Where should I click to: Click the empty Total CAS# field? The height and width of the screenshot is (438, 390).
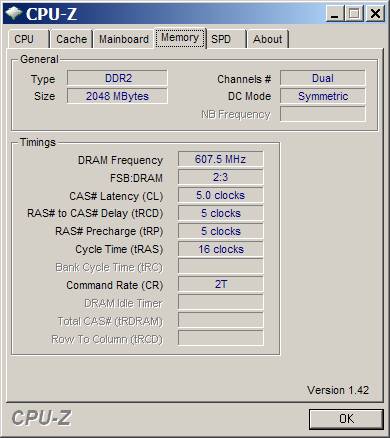tap(221, 320)
